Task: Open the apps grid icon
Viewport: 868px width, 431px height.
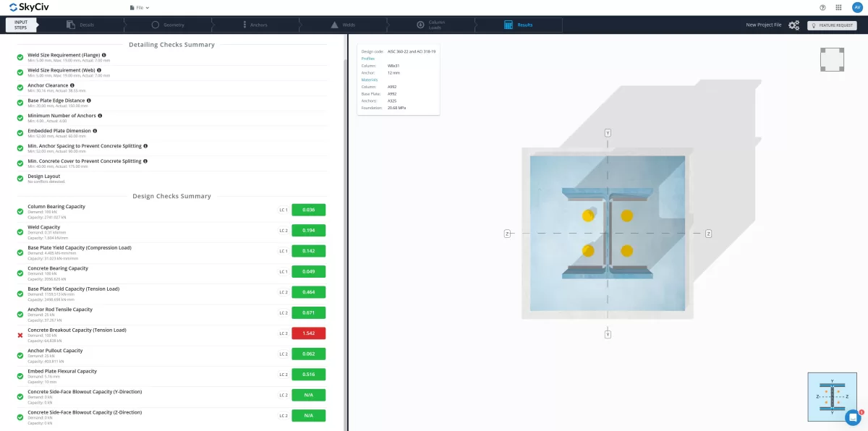Action: click(x=838, y=7)
